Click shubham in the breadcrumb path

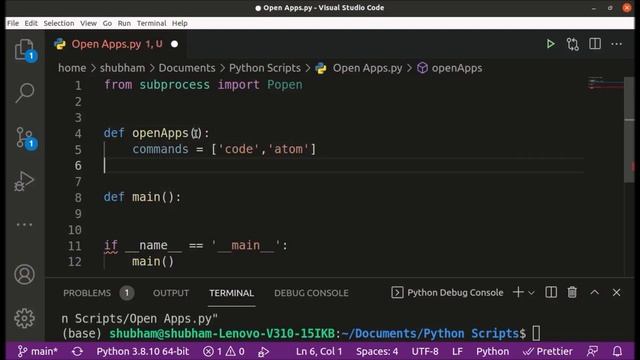point(122,68)
